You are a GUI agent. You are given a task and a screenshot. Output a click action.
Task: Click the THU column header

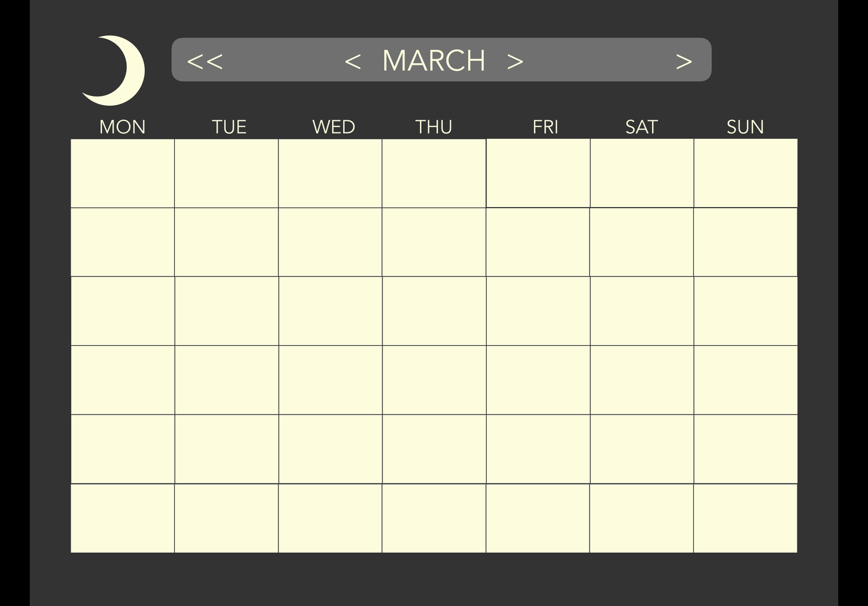click(x=433, y=127)
